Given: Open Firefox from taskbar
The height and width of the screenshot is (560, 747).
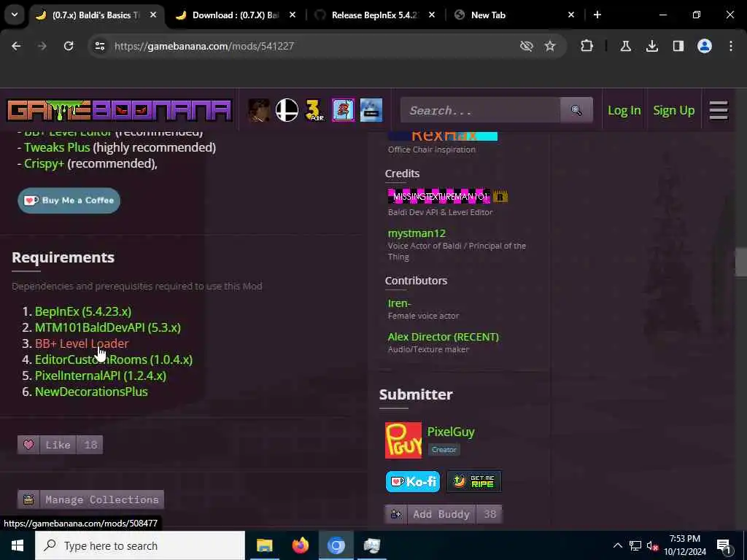Looking at the screenshot, I should click(300, 545).
